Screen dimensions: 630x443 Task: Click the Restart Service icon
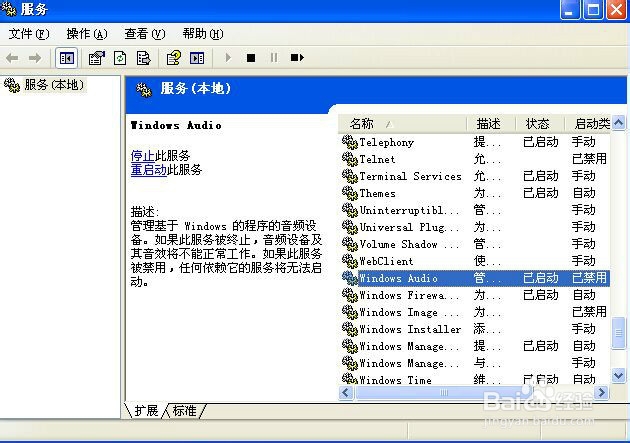tap(297, 58)
